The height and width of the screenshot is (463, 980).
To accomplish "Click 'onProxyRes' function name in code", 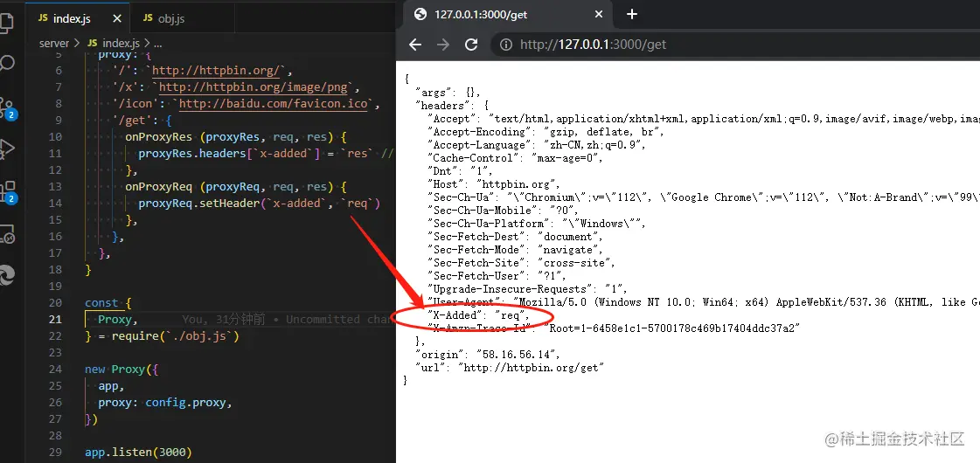I will coord(159,137).
